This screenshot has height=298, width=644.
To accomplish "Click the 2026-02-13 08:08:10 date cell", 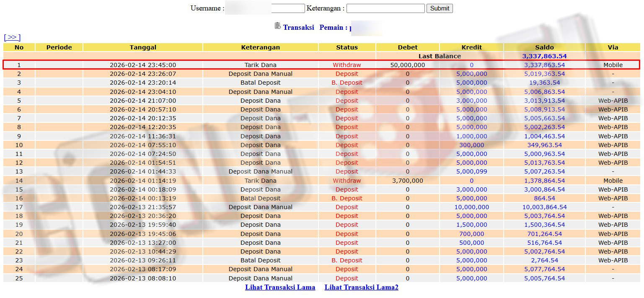I will [143, 278].
